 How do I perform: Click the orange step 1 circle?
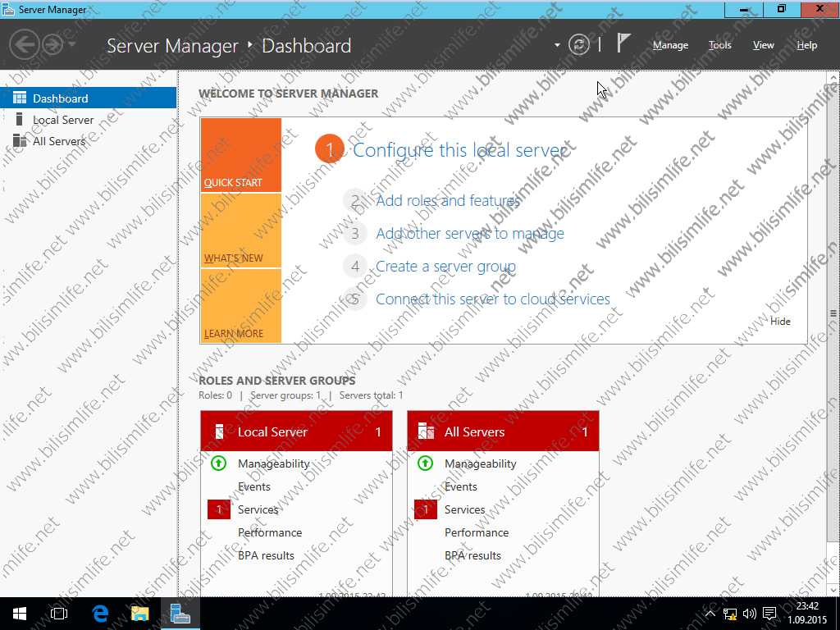pyautogui.click(x=330, y=149)
